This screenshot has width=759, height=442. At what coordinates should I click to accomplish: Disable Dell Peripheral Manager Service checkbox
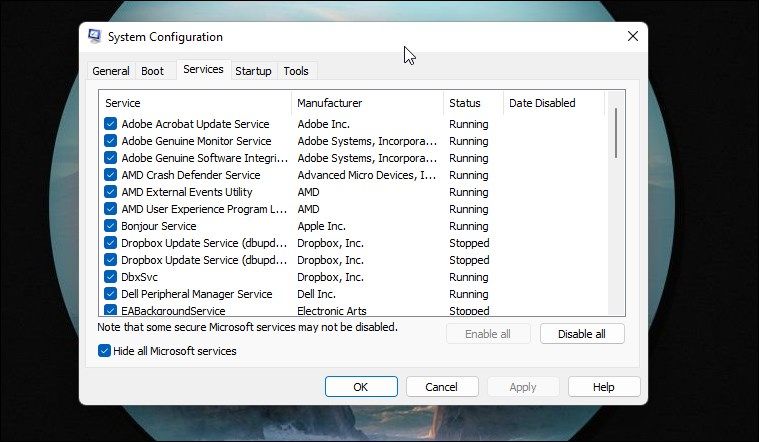click(110, 294)
